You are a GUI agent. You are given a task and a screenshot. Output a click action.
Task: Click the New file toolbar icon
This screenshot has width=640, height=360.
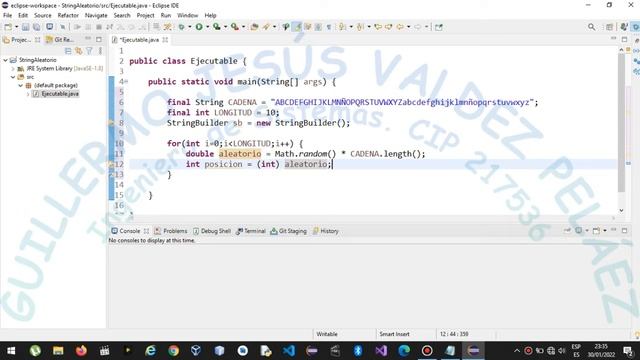coord(8,27)
